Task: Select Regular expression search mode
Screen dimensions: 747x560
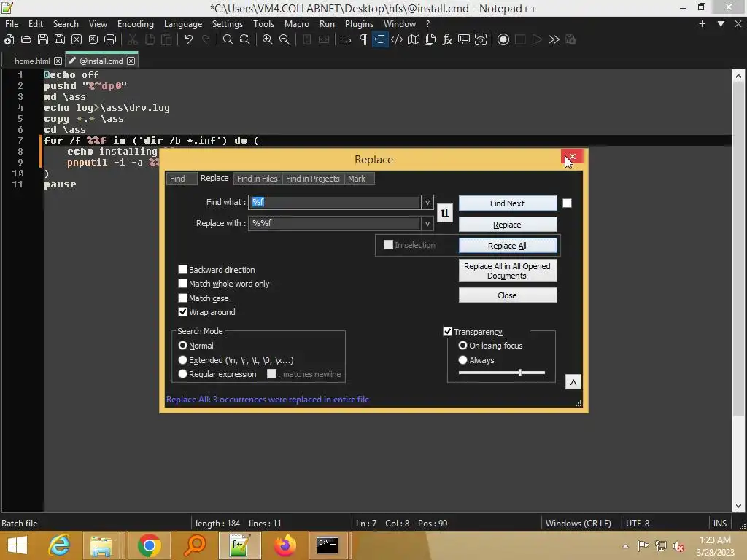Action: [x=182, y=374]
